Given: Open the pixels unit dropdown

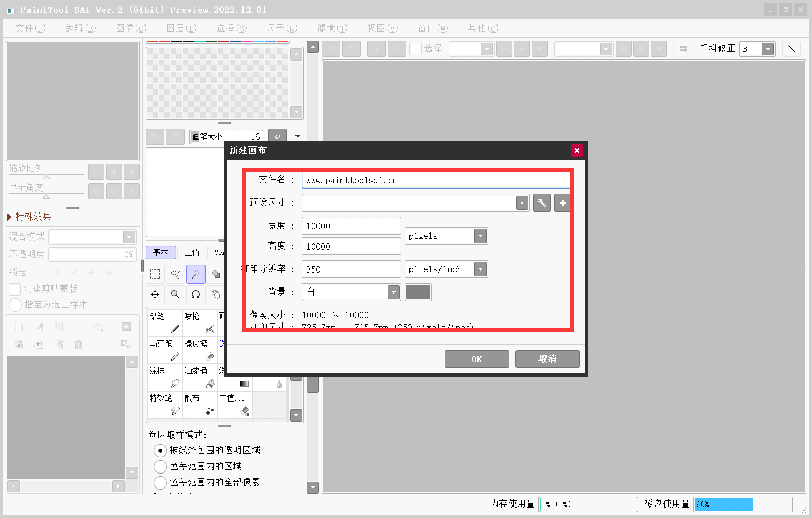Looking at the screenshot, I should (x=480, y=236).
